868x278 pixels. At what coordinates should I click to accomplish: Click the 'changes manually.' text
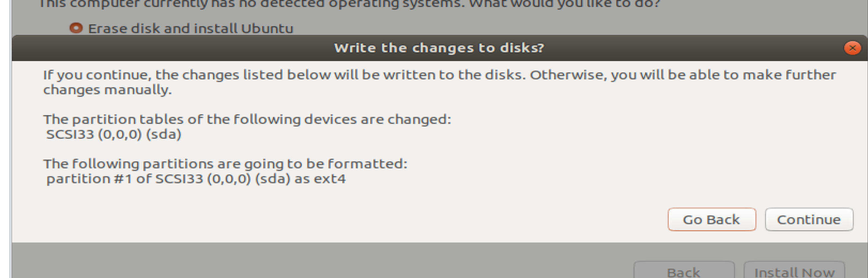click(x=107, y=90)
